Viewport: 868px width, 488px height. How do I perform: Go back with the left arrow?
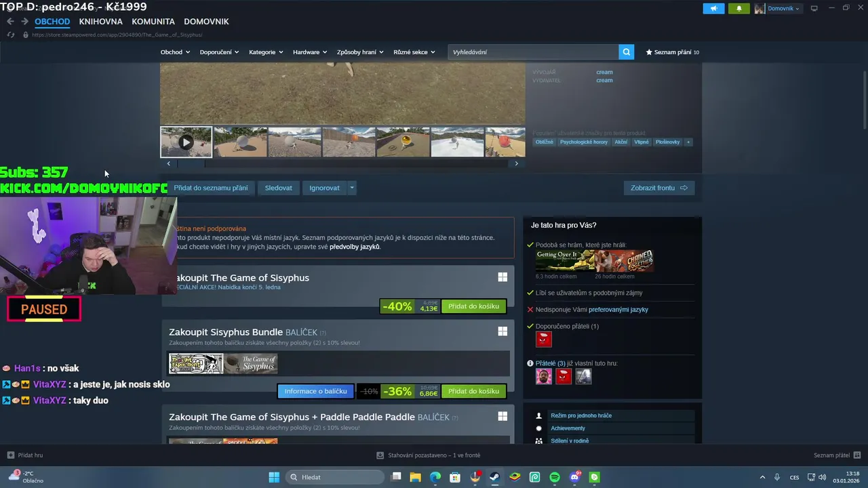10,22
